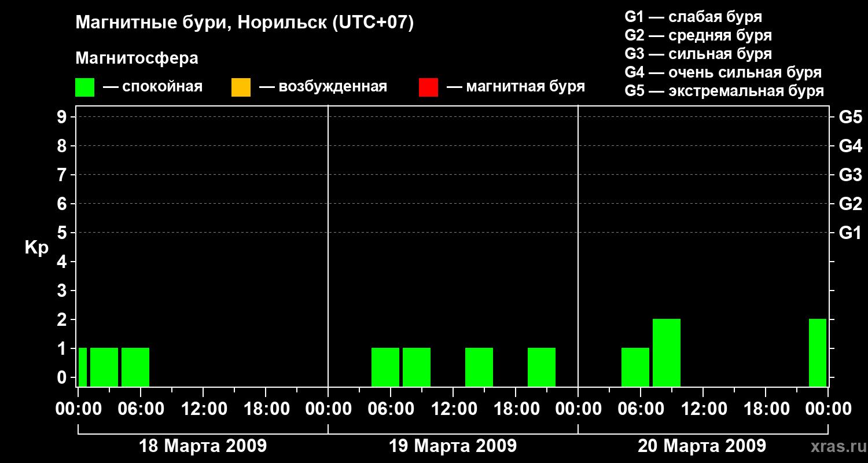The image size is (868, 463).
Task: Click the Kp 1 bar after 18:00 on 19 Марта
Action: pos(542,367)
